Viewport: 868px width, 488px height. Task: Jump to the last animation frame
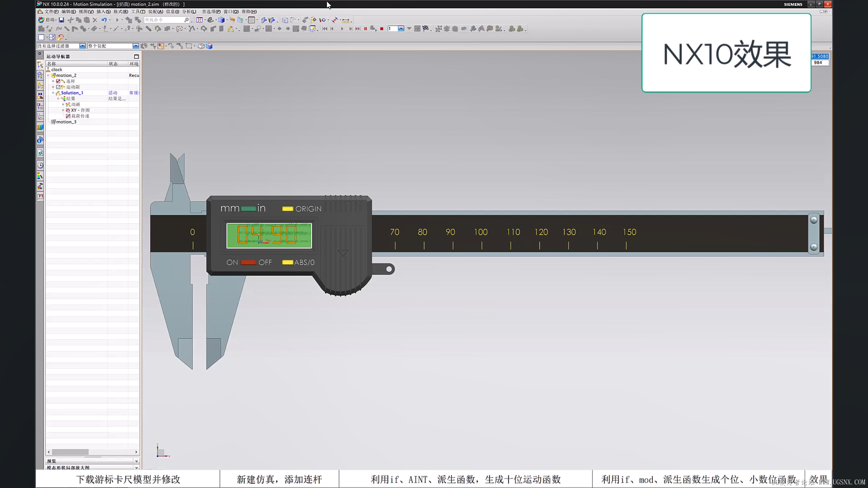pos(358,28)
